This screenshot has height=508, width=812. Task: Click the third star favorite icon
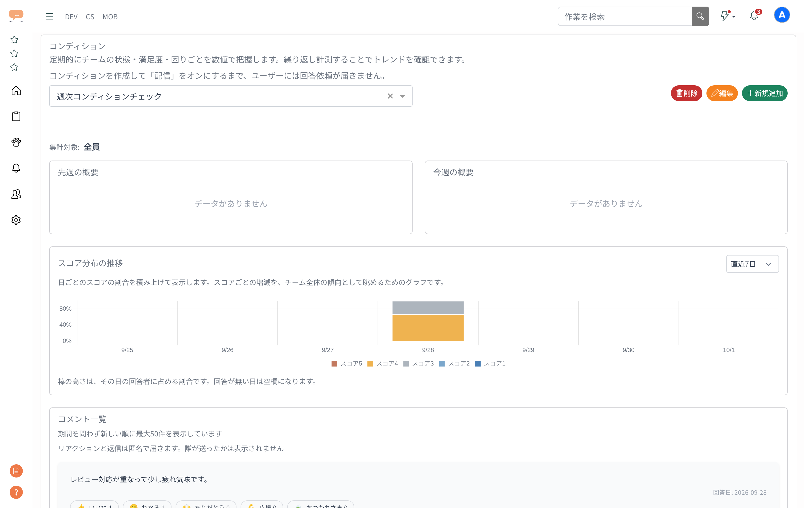click(14, 67)
